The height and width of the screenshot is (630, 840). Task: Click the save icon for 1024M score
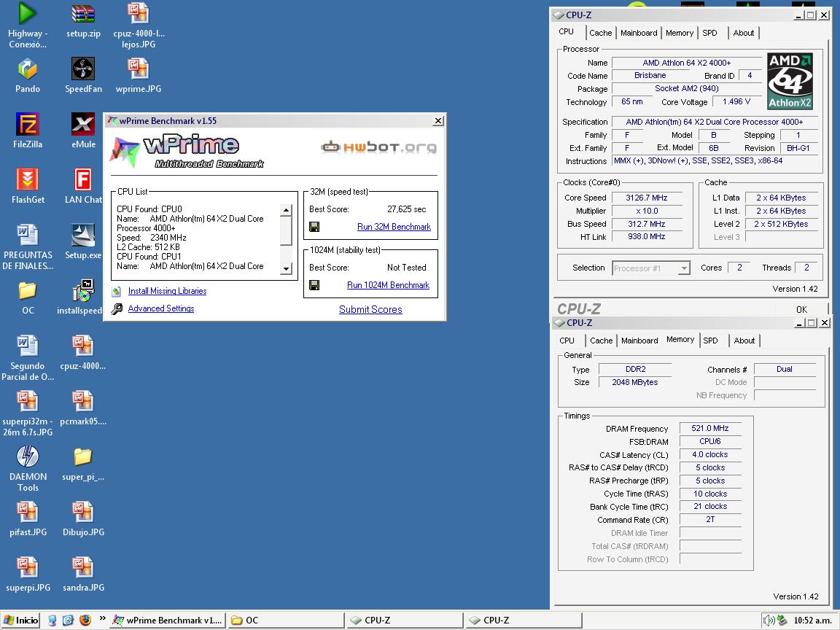pyautogui.click(x=314, y=285)
